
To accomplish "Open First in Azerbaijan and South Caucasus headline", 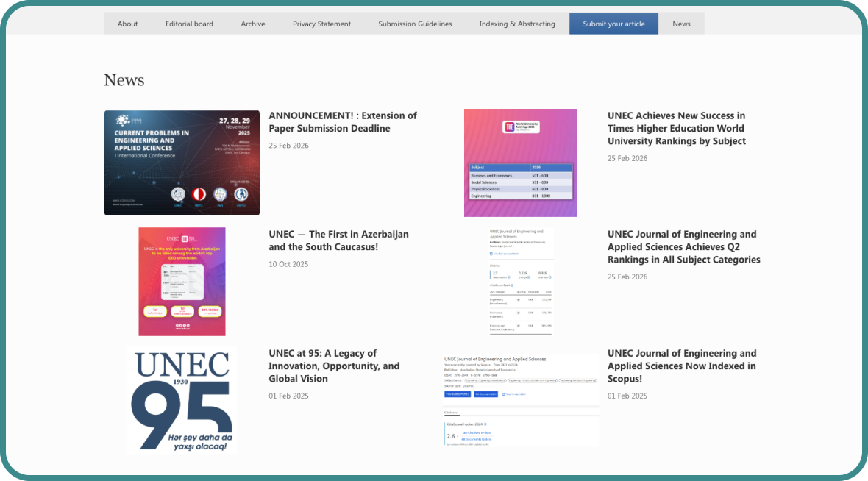I will tap(338, 240).
